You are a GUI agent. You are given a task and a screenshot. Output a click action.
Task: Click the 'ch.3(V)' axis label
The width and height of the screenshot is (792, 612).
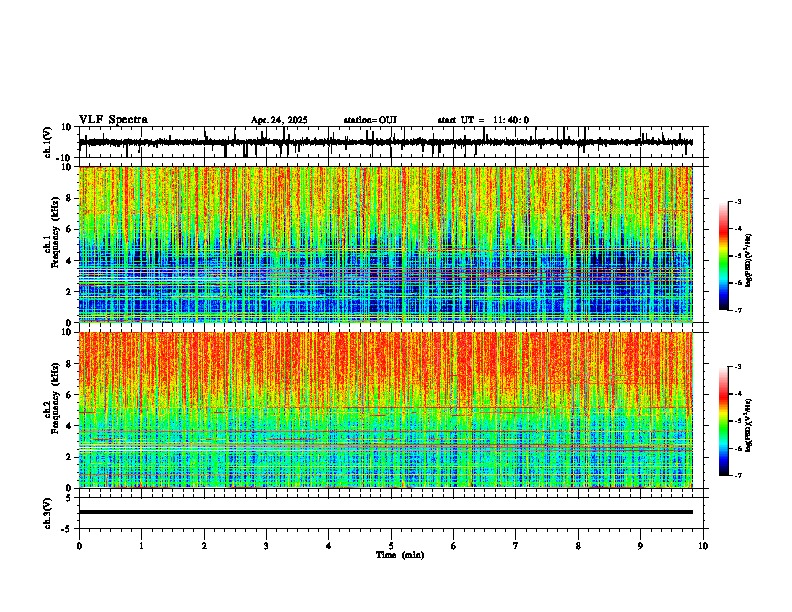coord(48,513)
